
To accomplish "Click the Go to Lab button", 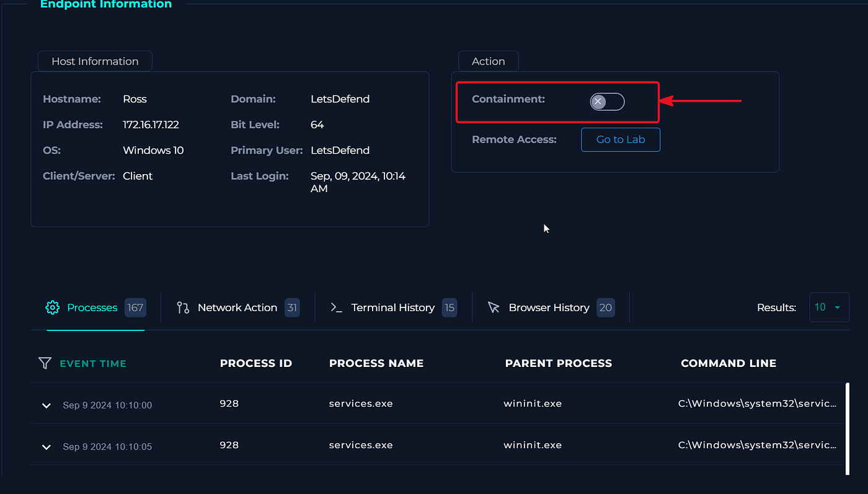I will (621, 139).
